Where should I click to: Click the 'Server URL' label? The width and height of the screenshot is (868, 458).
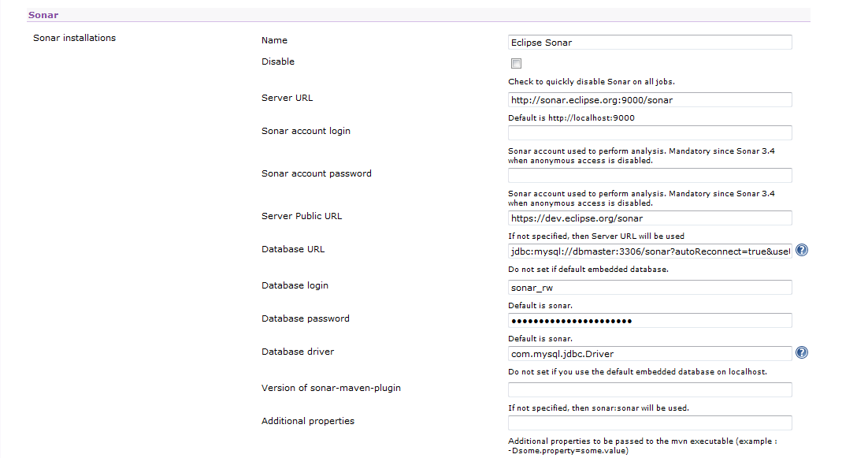point(287,98)
